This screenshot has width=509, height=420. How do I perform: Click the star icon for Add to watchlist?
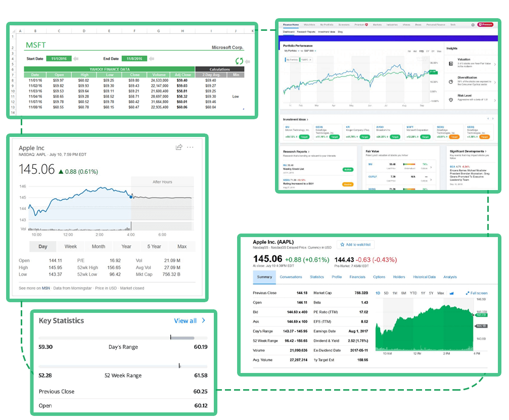[342, 245]
